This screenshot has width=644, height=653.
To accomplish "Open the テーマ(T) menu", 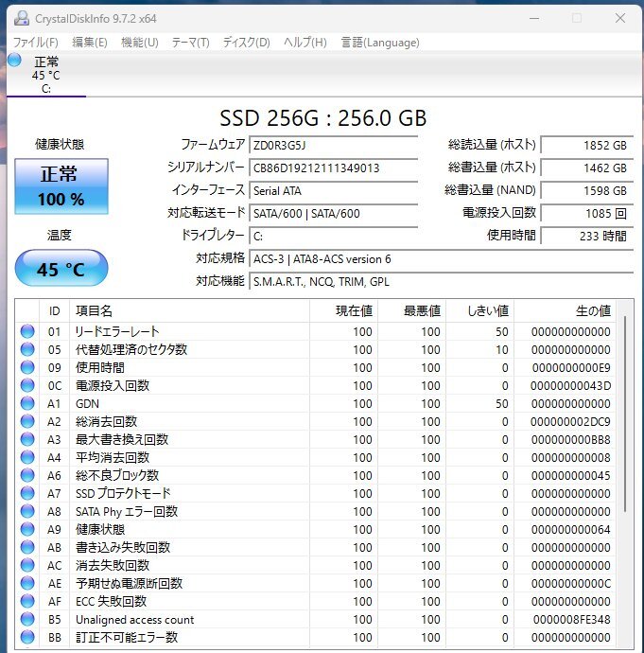I will coord(190,43).
